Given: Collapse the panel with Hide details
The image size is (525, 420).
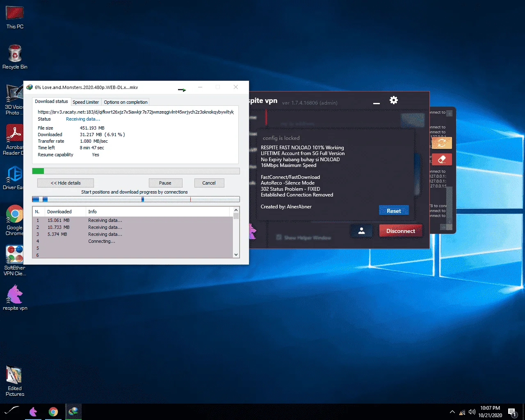Looking at the screenshot, I should pyautogui.click(x=66, y=183).
